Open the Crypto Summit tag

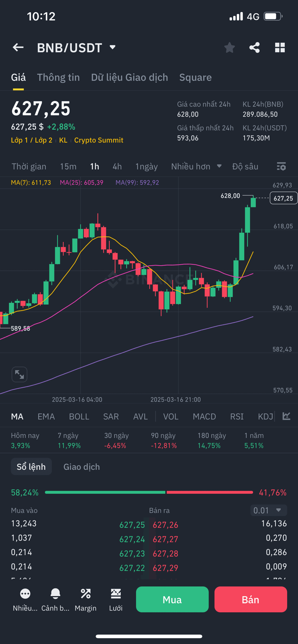99,140
